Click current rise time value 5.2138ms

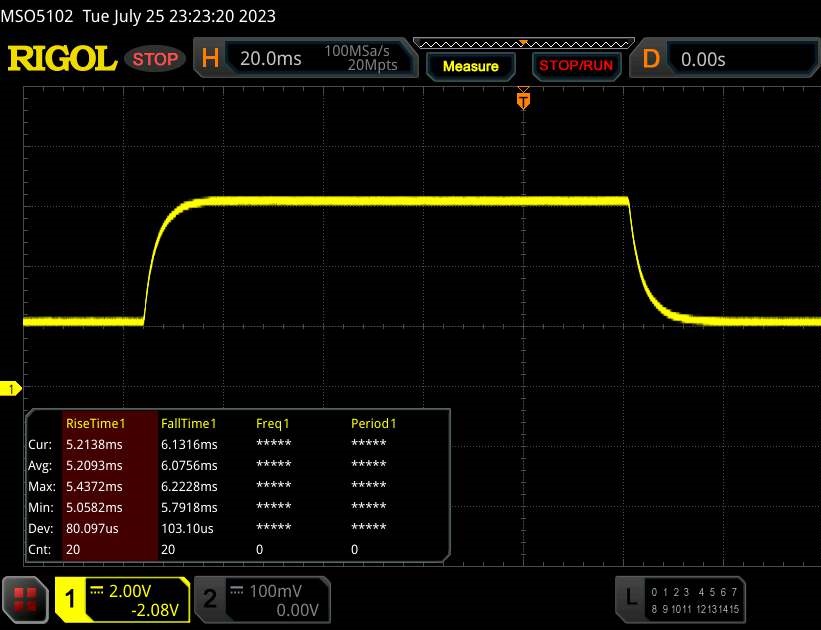[94, 445]
